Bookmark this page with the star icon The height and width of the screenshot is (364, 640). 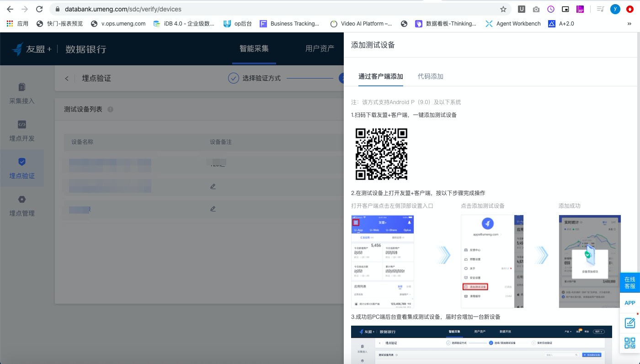click(x=503, y=9)
